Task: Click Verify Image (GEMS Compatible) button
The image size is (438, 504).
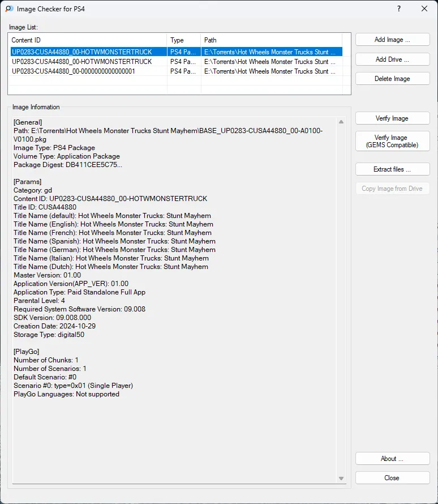Action: click(x=392, y=141)
